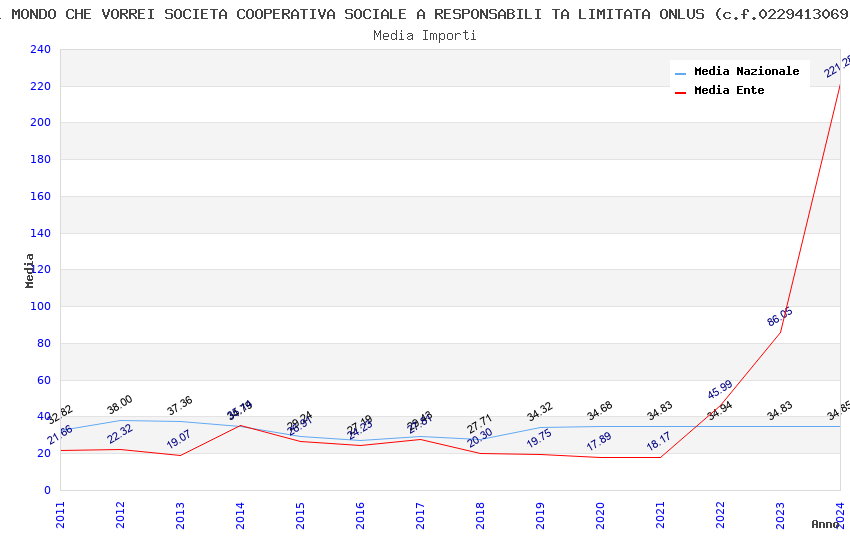The width and height of the screenshot is (850, 550).
Task: Click the 240 tick on y-axis
Action: (x=40, y=49)
